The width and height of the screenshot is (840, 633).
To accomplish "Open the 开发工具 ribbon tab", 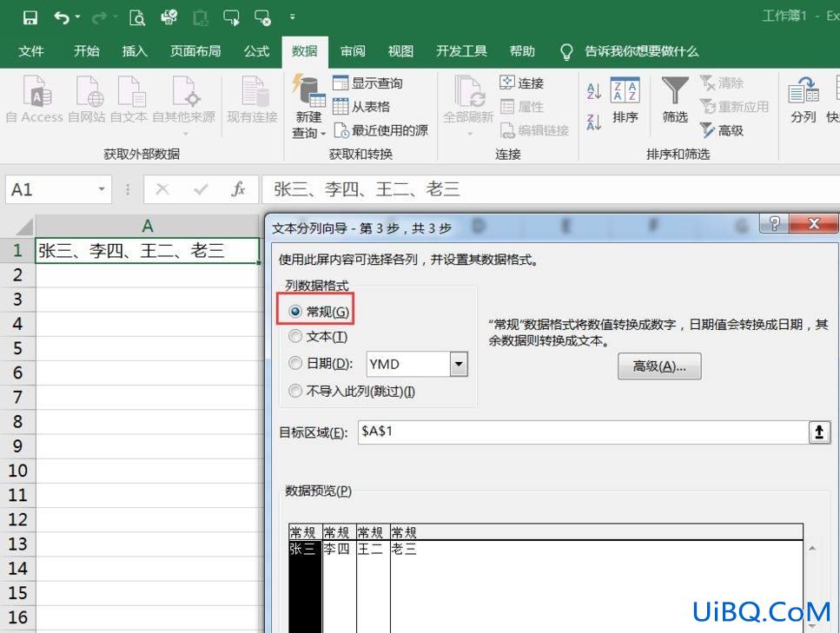I will pyautogui.click(x=461, y=51).
